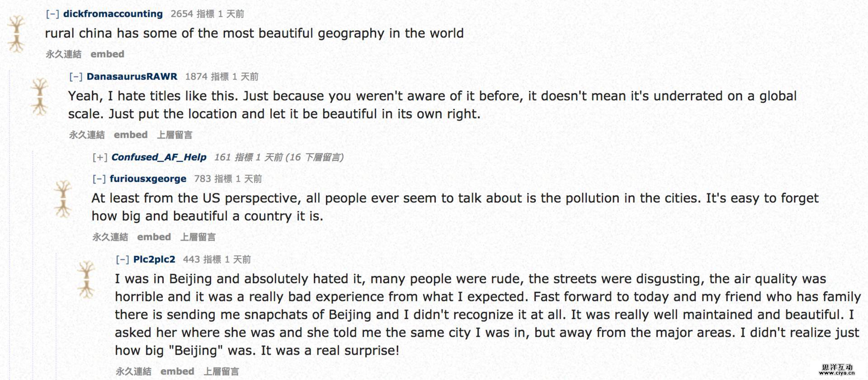Collapse dickfromaccounting's comment thread
The height and width of the screenshot is (380, 868).
[x=52, y=14]
